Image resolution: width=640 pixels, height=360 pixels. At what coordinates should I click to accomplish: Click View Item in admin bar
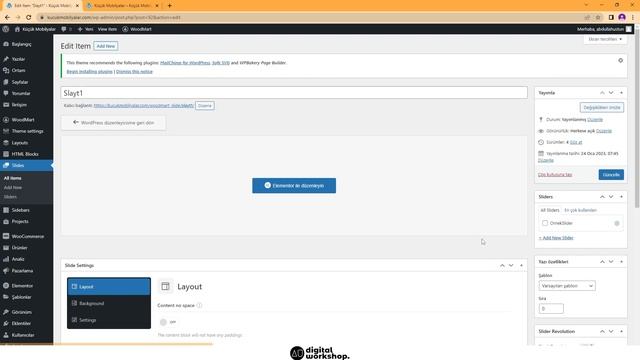click(x=107, y=29)
